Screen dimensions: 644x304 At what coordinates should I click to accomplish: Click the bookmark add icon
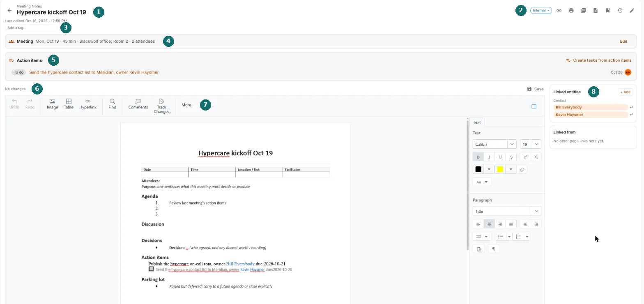point(607,11)
